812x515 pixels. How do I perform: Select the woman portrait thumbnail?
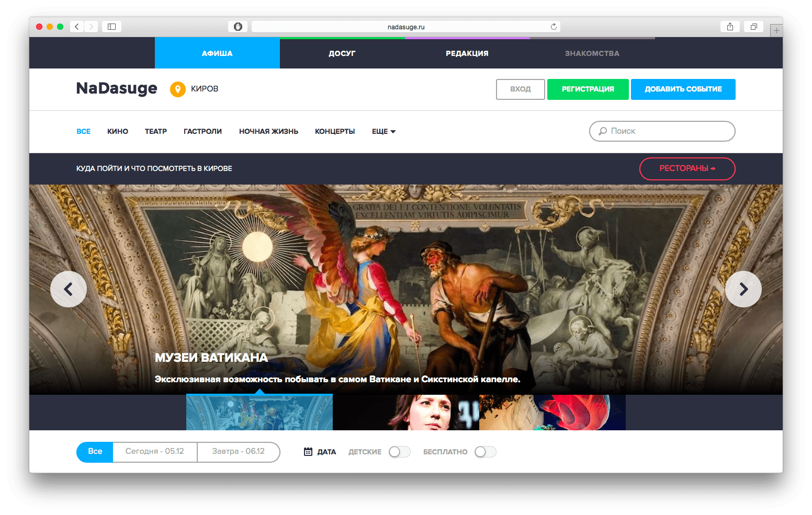(x=406, y=413)
